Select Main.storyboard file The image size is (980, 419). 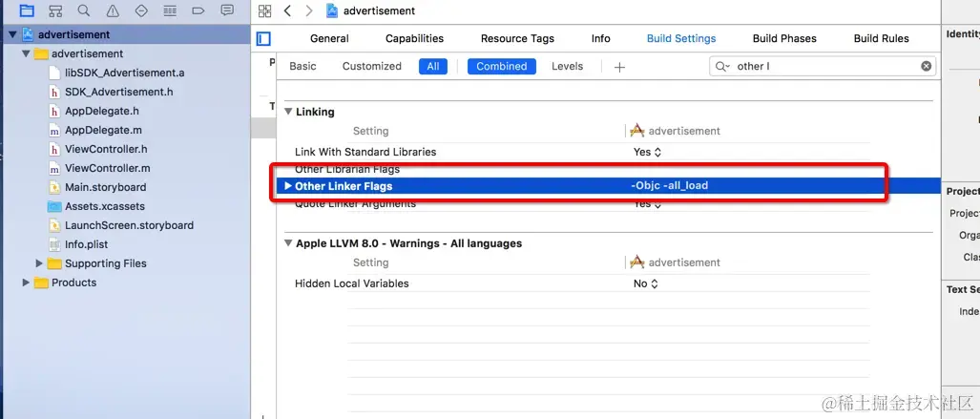pyautogui.click(x=105, y=187)
